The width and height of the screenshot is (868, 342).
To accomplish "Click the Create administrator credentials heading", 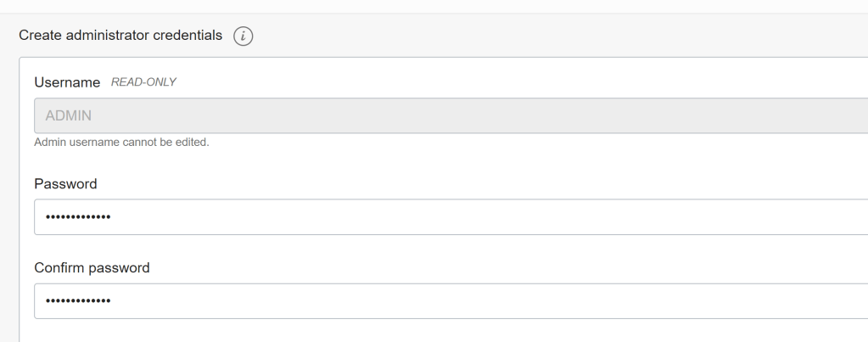I will (x=120, y=36).
